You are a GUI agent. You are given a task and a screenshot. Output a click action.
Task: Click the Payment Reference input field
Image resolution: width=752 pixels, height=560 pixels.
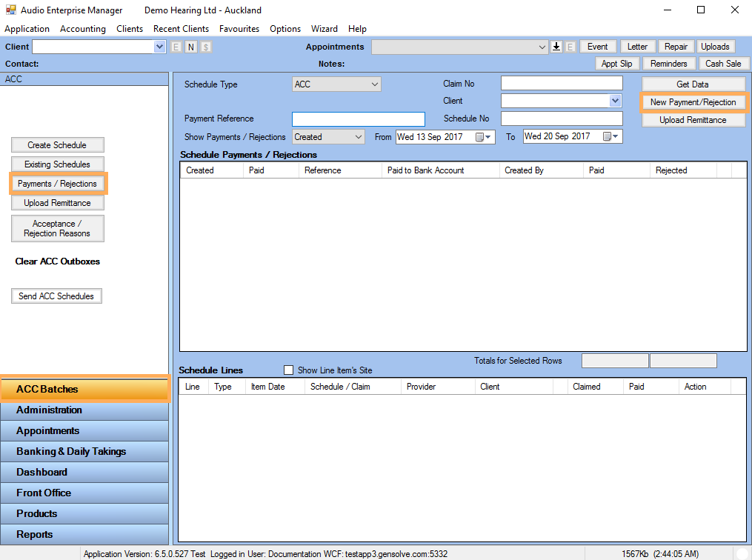[359, 119]
